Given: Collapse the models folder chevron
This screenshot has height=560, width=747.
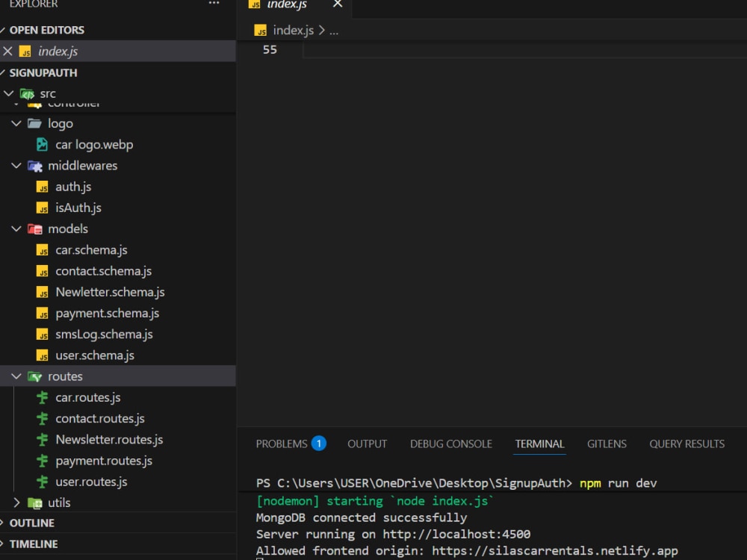Looking at the screenshot, I should pyautogui.click(x=16, y=229).
